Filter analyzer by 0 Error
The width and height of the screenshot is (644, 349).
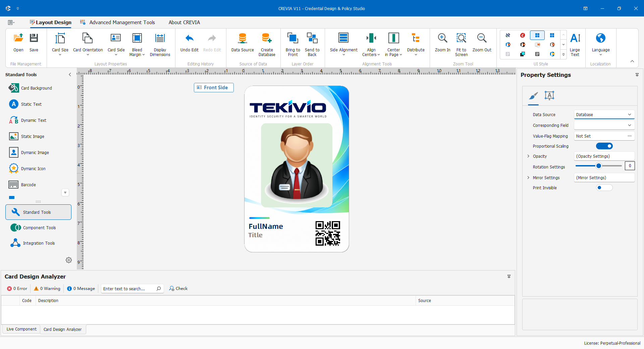coord(17,289)
